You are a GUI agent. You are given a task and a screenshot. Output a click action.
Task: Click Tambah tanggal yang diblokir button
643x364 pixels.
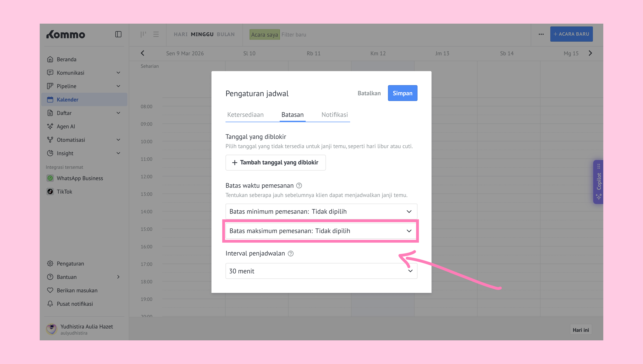pos(275,163)
